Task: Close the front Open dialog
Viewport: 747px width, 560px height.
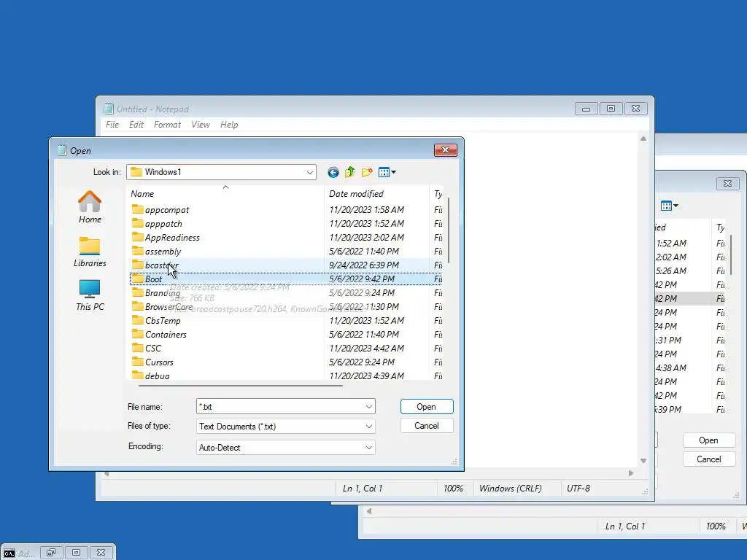Action: [x=446, y=150]
